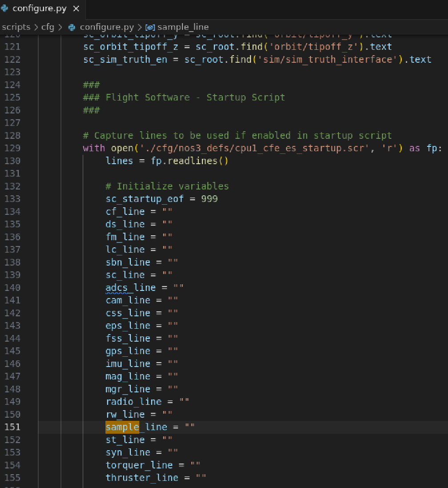The width and height of the screenshot is (448, 488).
Task: Click the imu_line variable
Action: [x=128, y=364]
